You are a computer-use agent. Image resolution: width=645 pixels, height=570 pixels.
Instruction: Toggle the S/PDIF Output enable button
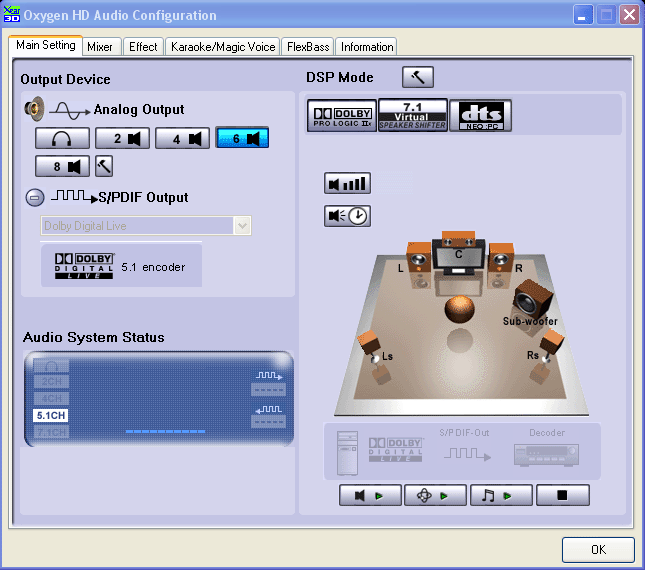(35, 197)
